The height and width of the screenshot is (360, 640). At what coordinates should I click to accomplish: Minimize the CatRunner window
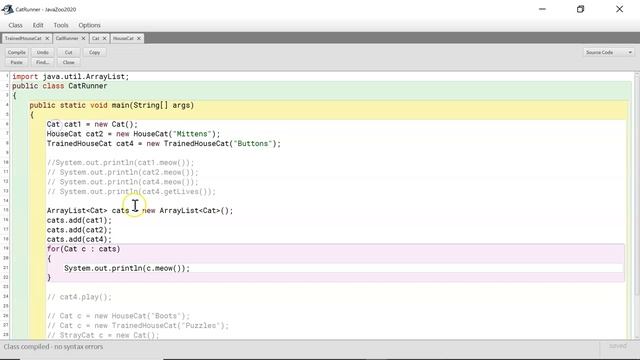click(542, 9)
